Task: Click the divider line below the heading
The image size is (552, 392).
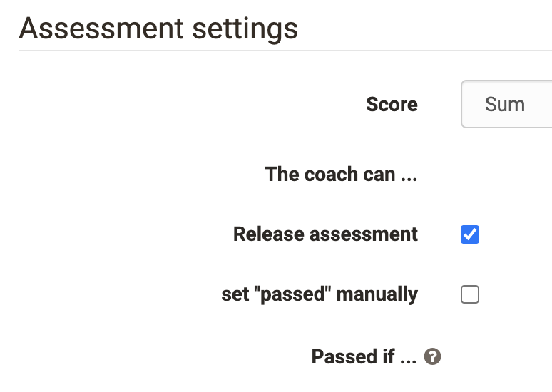Action: tap(285, 51)
